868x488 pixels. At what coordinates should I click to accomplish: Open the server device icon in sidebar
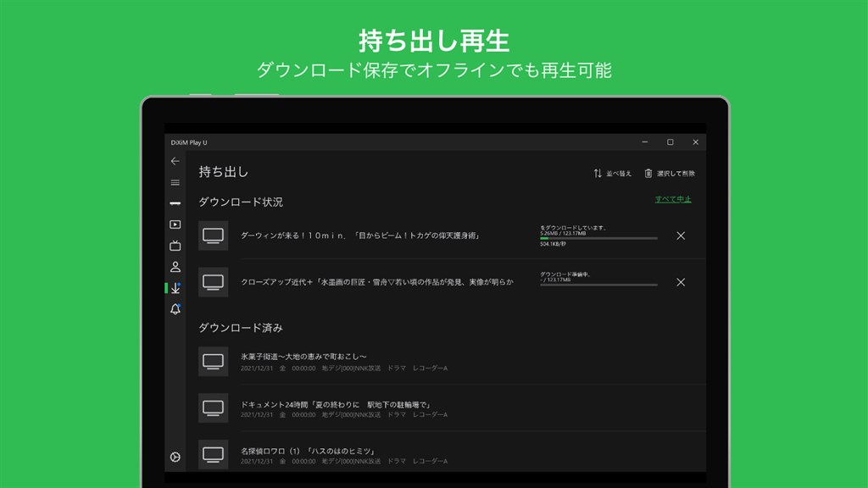(175, 203)
